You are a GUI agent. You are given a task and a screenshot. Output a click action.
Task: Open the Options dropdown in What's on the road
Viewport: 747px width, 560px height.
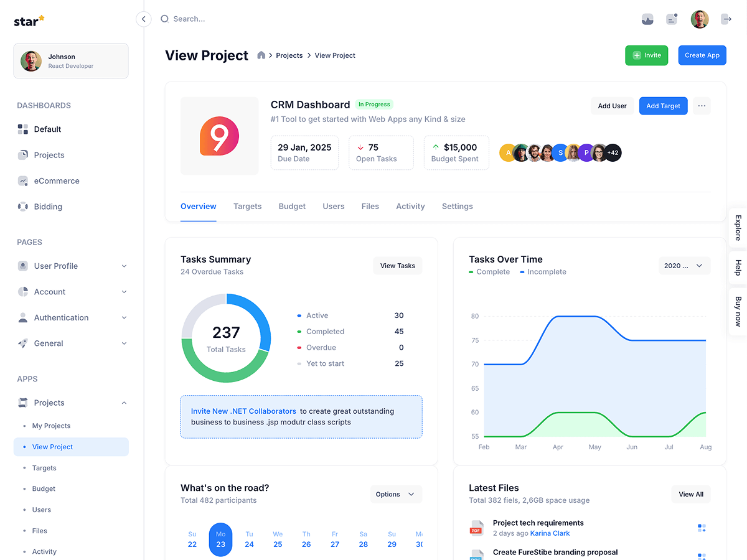pyautogui.click(x=396, y=493)
